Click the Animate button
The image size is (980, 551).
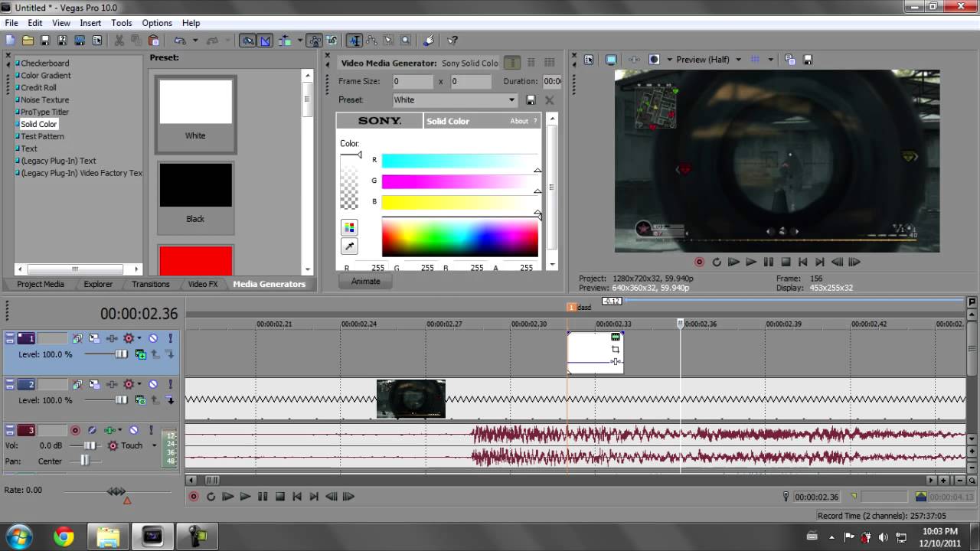click(365, 281)
